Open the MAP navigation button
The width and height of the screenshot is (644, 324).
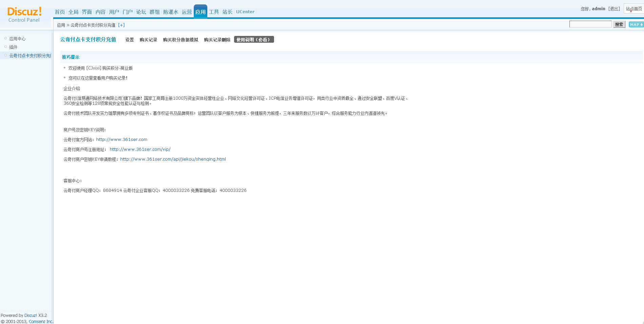[x=636, y=24]
